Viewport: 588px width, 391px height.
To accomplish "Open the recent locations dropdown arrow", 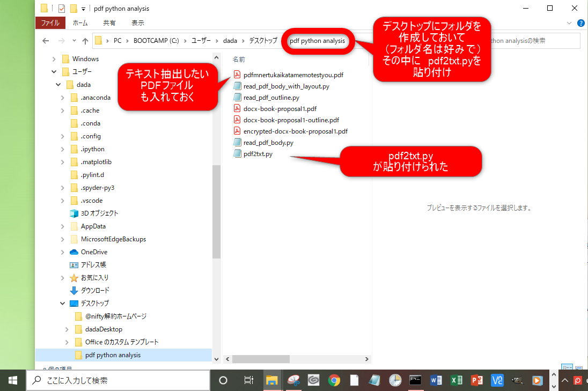I will (x=74, y=40).
